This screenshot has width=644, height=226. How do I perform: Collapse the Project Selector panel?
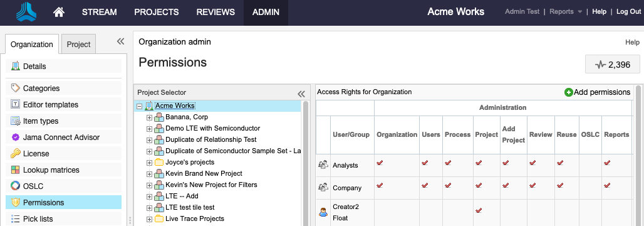point(301,94)
